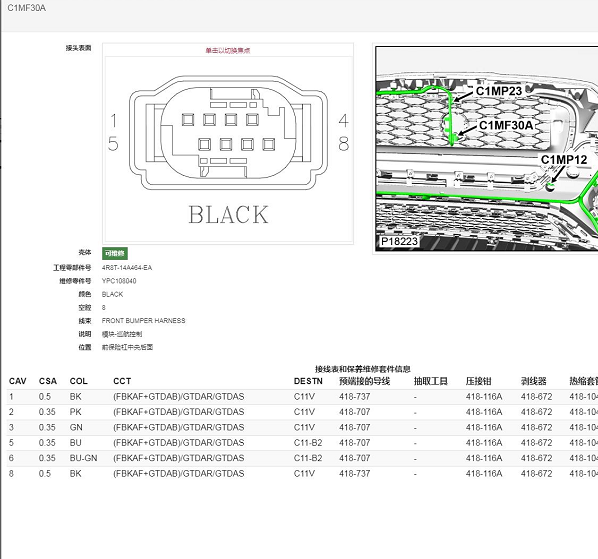Click the CSA column header

tap(48, 381)
